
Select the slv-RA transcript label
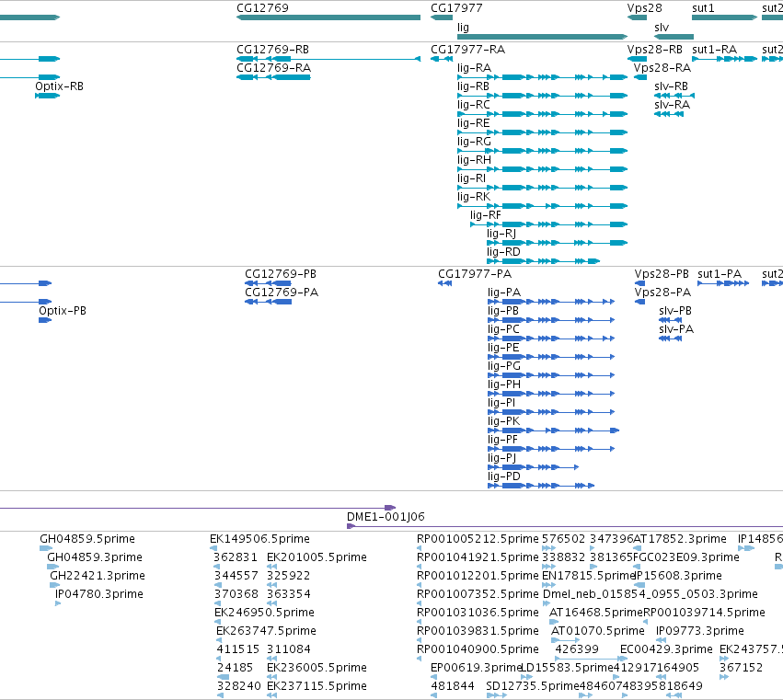[673, 105]
